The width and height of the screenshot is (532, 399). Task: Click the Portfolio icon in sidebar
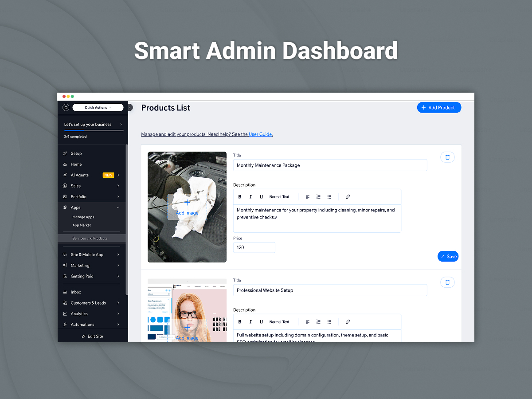[x=65, y=196]
